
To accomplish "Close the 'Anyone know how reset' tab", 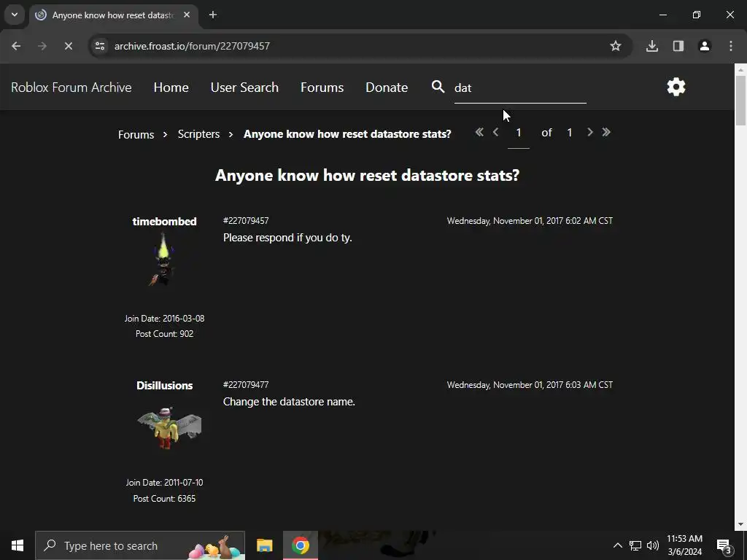I will pos(187,15).
